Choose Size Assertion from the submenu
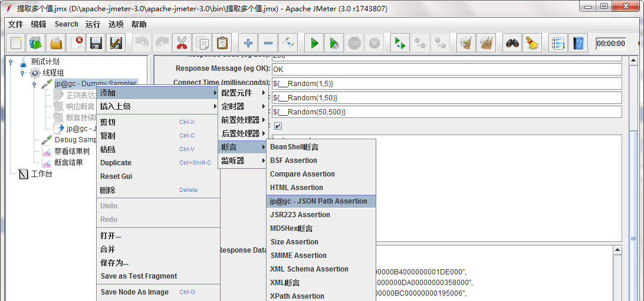This screenshot has height=301, width=644. pos(321,242)
